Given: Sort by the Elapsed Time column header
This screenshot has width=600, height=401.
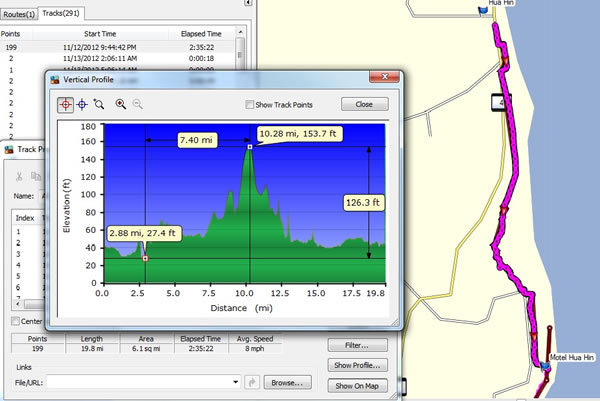Looking at the screenshot, I should coord(201,34).
